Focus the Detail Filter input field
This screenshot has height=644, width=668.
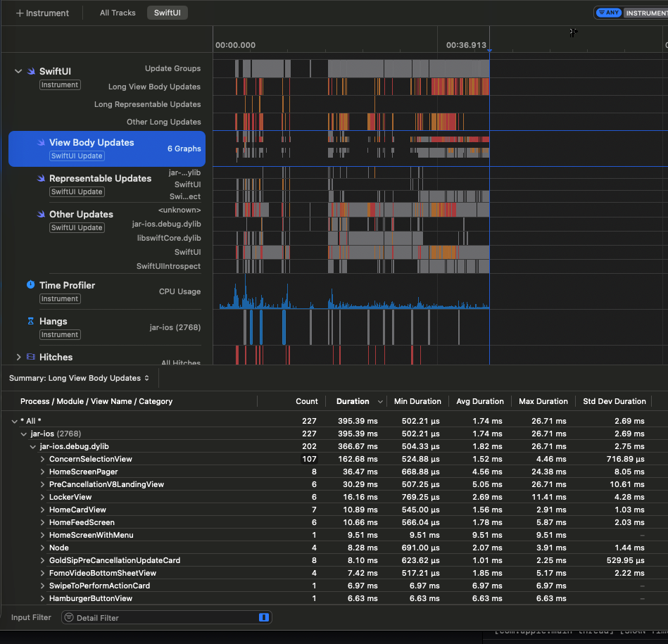pyautogui.click(x=162, y=617)
